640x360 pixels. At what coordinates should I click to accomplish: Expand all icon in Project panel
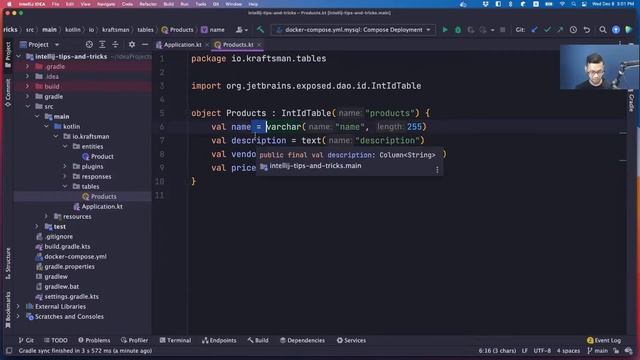point(102,44)
